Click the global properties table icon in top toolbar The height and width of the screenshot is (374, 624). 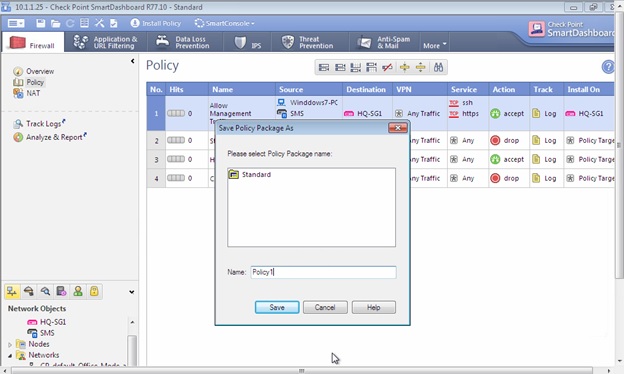[x=84, y=23]
